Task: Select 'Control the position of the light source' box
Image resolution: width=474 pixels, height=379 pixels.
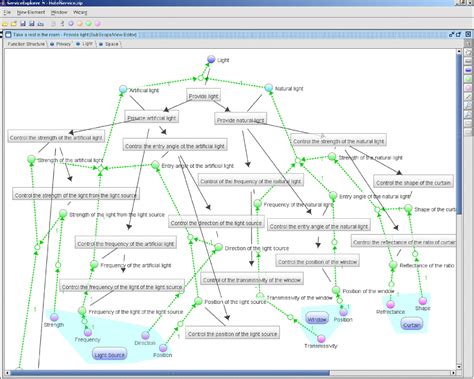Action: 232,333
